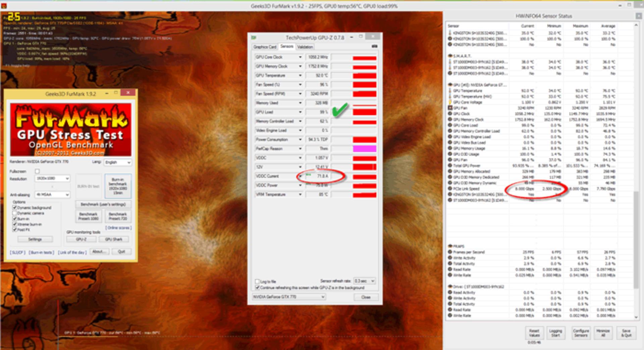This screenshot has width=644, height=350.
Task: Click the HWiNFO sensor list scrollbar
Action: (636, 171)
